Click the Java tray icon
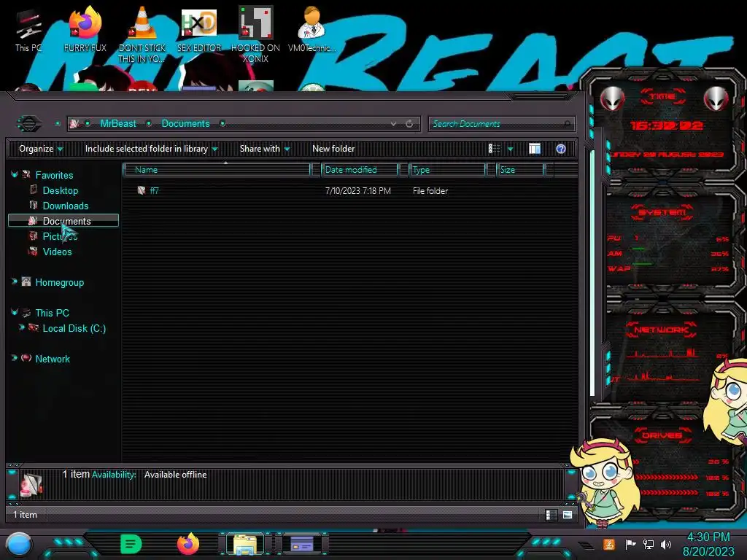 point(609,544)
